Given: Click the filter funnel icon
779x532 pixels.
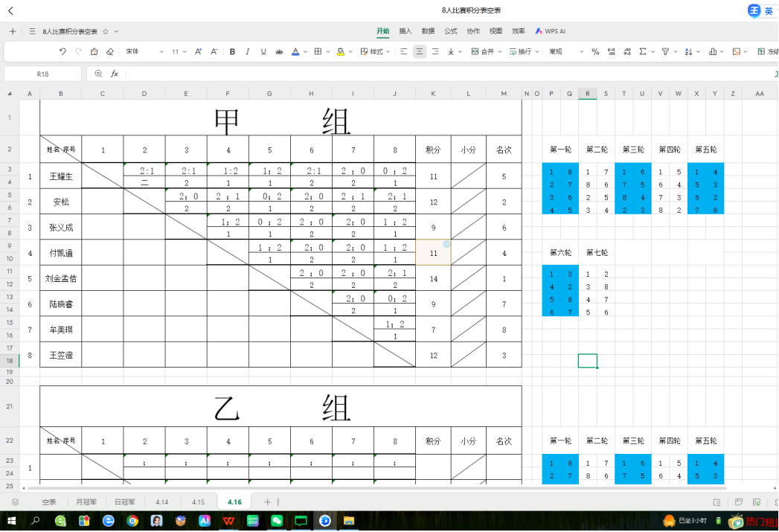Looking at the screenshot, I should click(x=665, y=52).
